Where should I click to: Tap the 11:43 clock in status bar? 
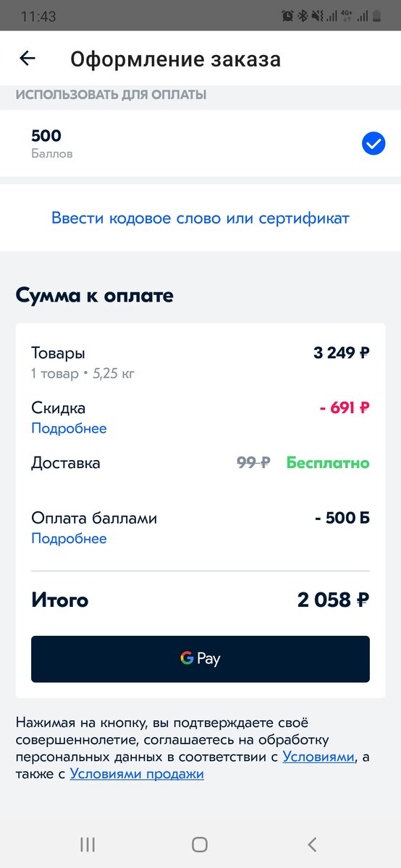tap(38, 16)
